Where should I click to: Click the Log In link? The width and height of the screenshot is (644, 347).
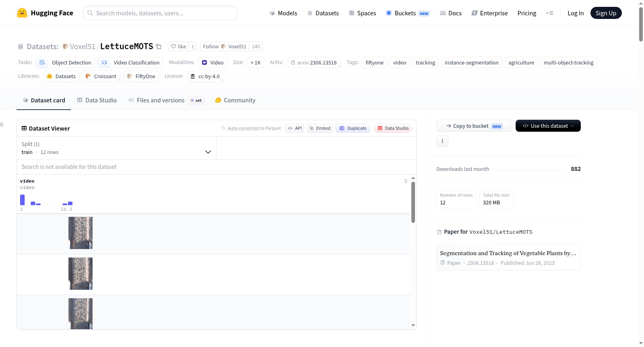tap(576, 13)
